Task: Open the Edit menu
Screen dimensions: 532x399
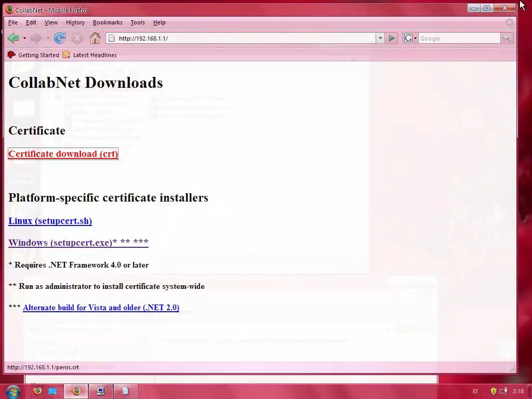Action: [31, 22]
